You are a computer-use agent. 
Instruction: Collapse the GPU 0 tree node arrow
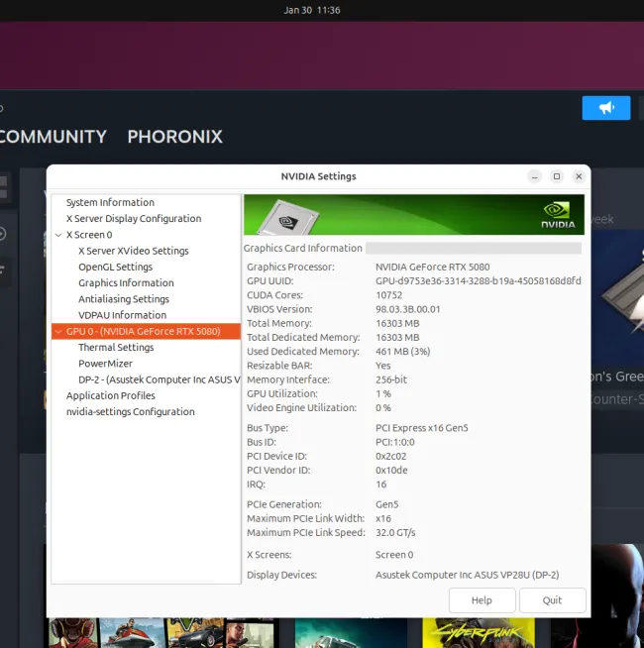tap(58, 332)
